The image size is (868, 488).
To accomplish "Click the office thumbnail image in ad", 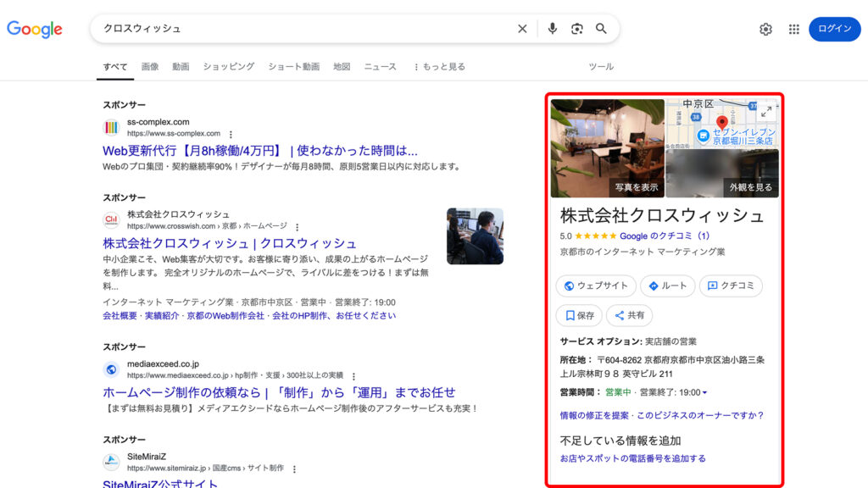I will tap(475, 236).
